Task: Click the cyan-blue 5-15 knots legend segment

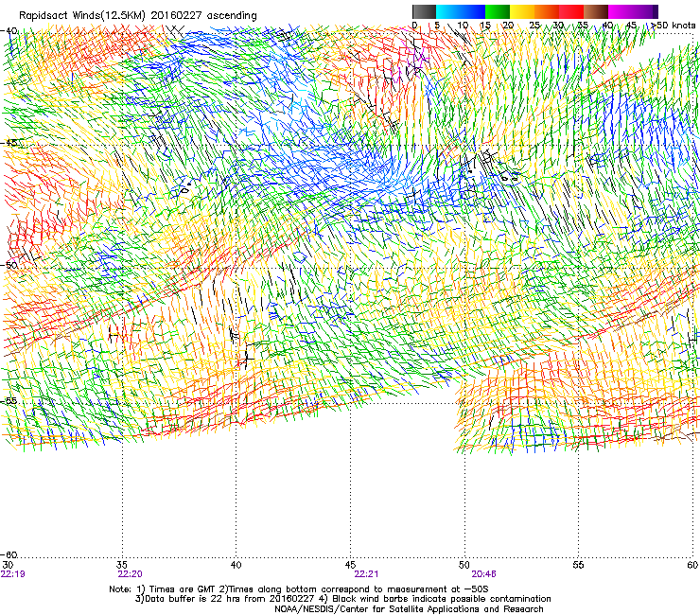Action: [x=461, y=11]
